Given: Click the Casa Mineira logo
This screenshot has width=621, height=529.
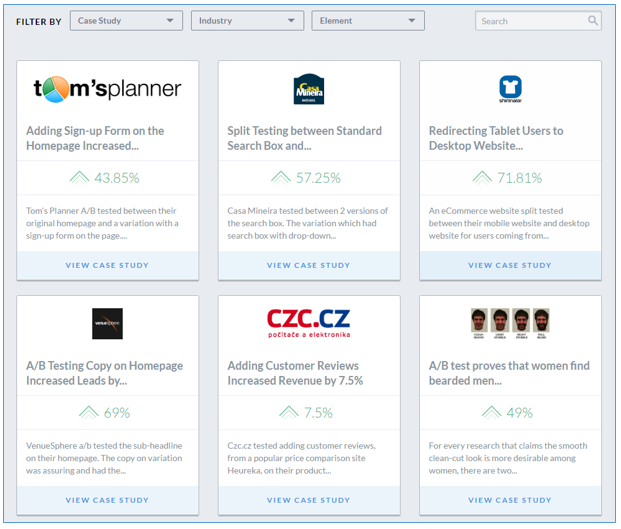Looking at the screenshot, I should (x=308, y=89).
